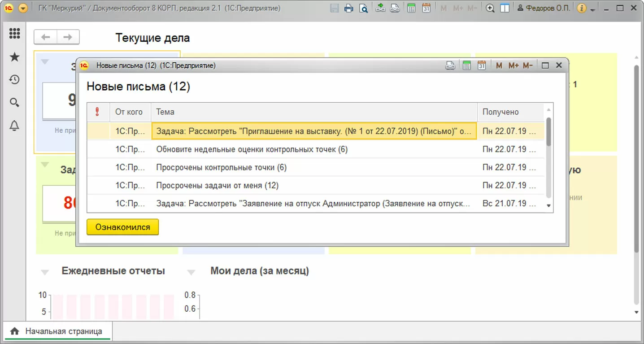Select the Просрочены контрольные точки (6) letter
This screenshot has width=644, height=344.
315,167
